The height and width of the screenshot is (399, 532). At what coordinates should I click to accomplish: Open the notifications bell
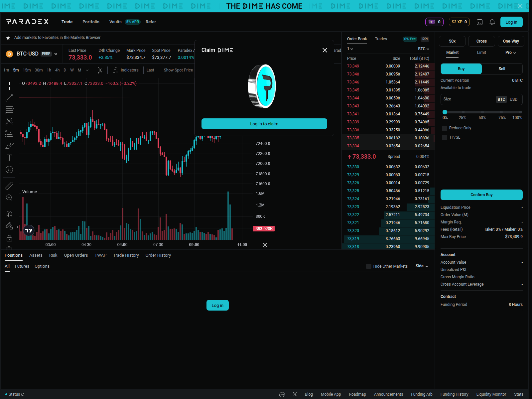pos(492,22)
